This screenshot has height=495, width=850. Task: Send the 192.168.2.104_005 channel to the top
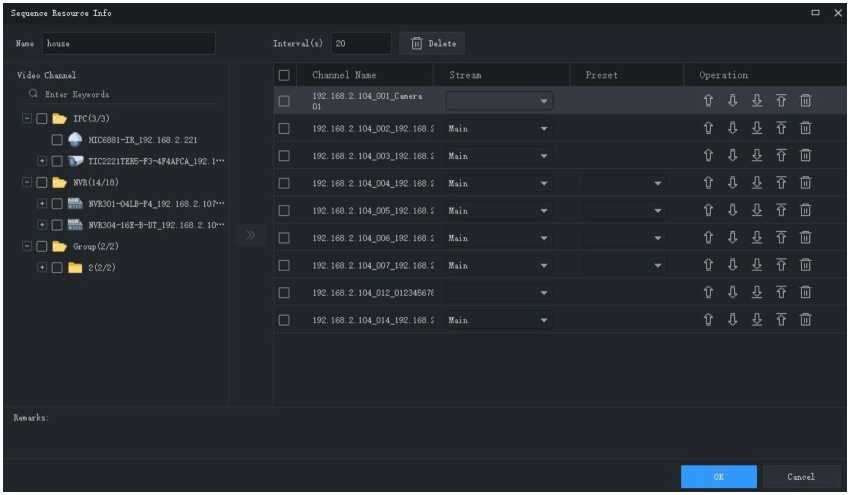781,211
